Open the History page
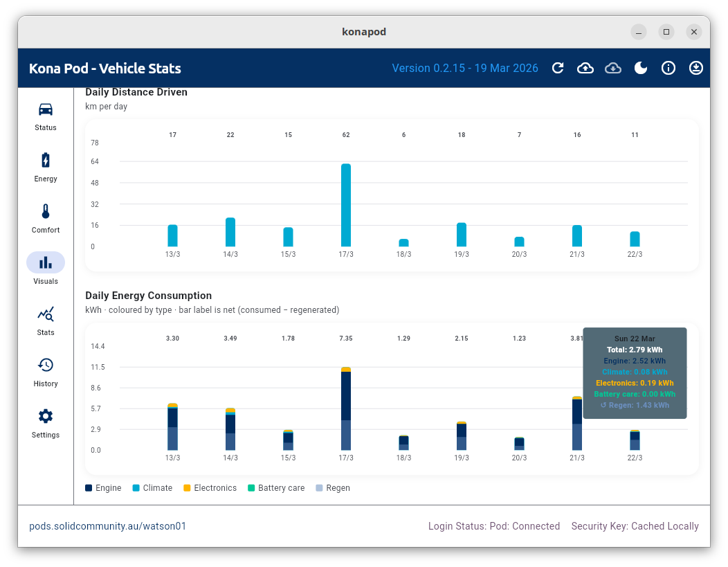The height and width of the screenshot is (567, 728). click(46, 372)
